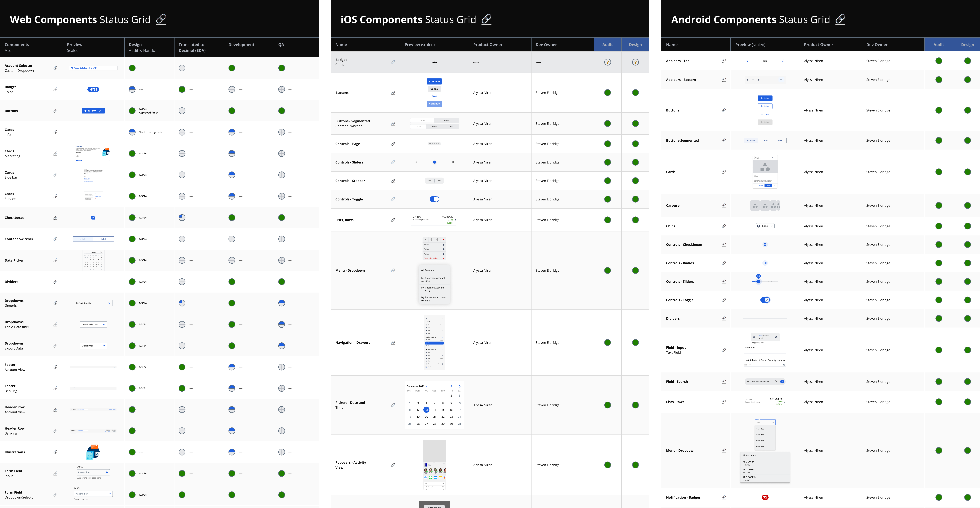
Task: Click the BUTTON TEXT button preview
Action: 93,111
